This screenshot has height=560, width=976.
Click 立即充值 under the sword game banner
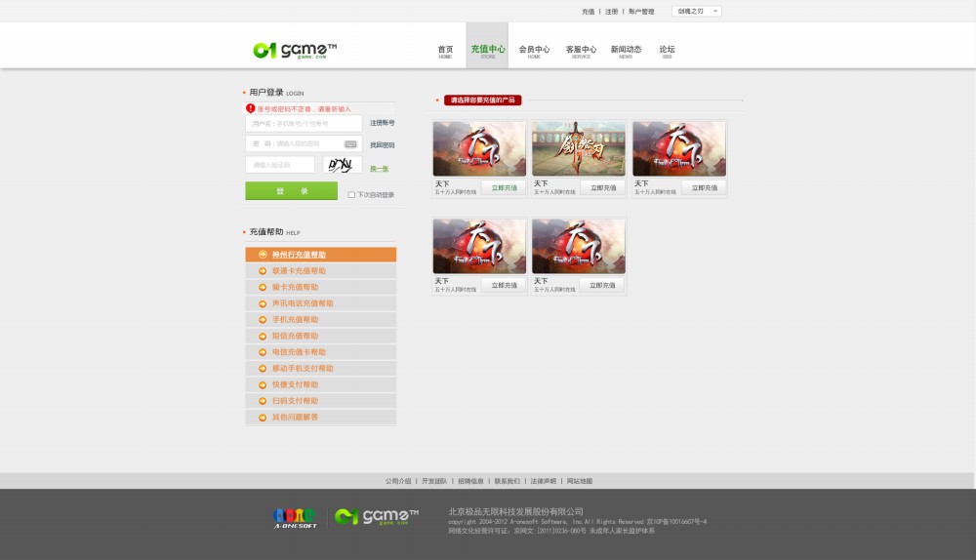point(603,187)
